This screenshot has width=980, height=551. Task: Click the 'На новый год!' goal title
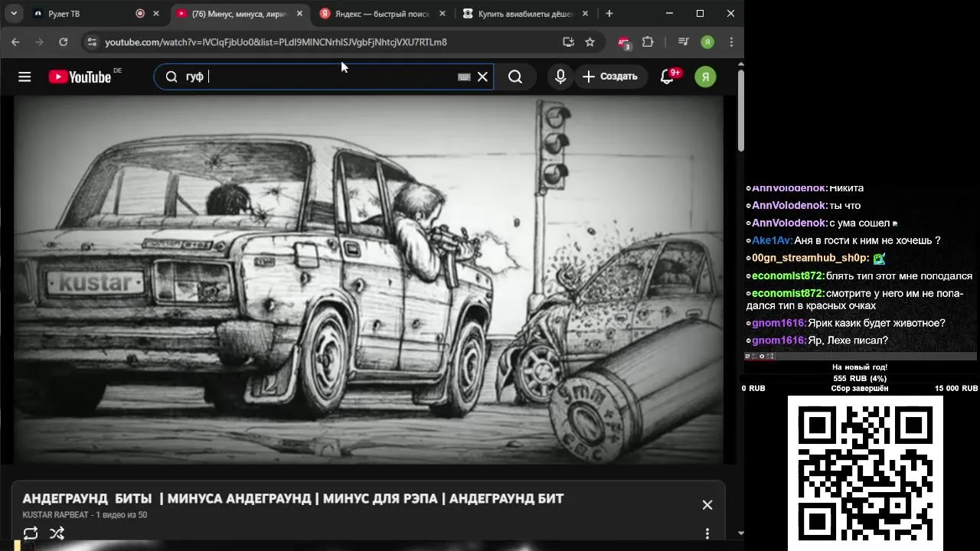[x=860, y=367]
